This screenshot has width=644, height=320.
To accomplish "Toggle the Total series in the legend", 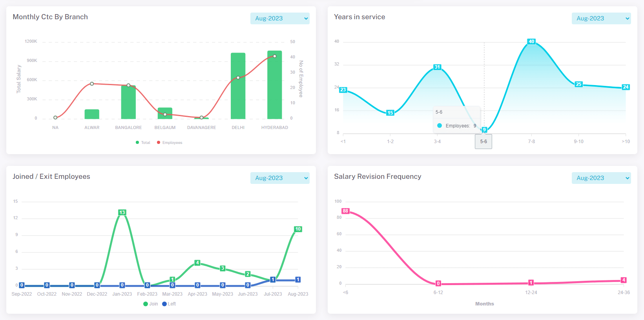I will pyautogui.click(x=143, y=143).
